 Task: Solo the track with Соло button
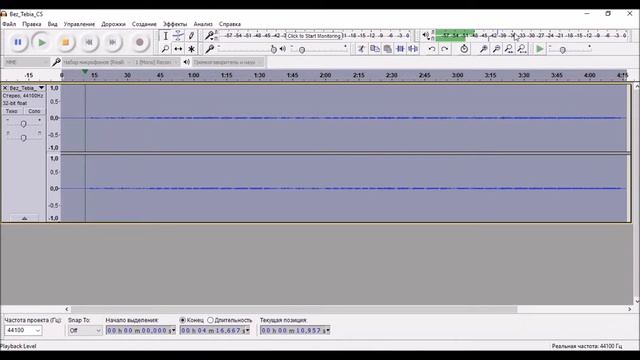coord(34,111)
